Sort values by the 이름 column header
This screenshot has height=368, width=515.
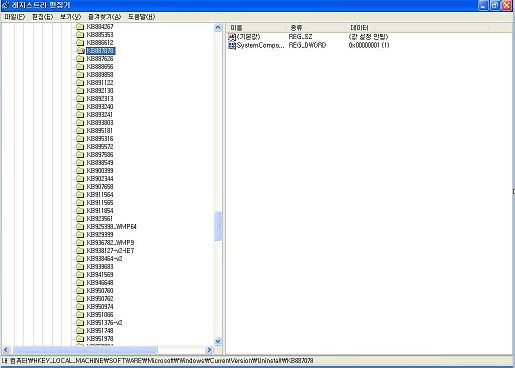click(257, 28)
